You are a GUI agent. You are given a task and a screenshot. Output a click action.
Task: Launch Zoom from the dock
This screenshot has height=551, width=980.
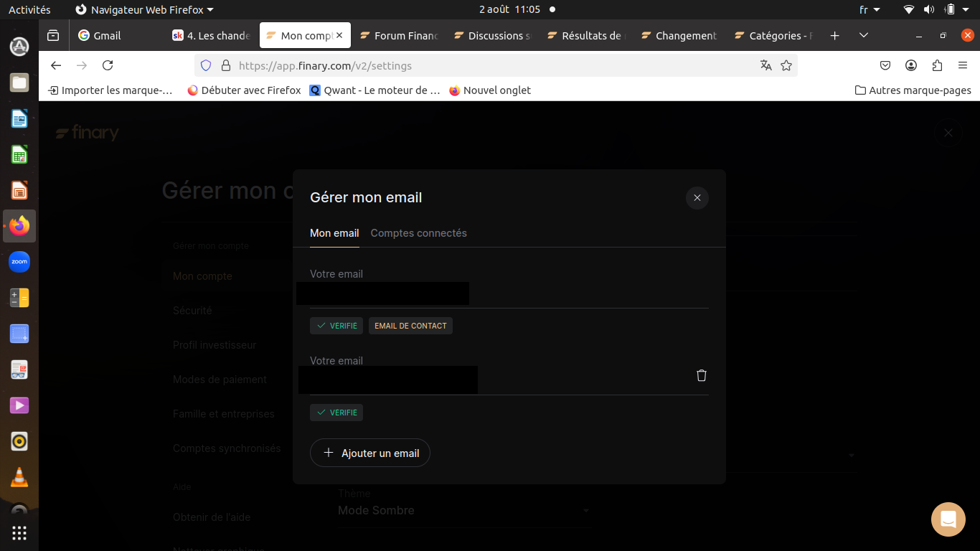pyautogui.click(x=19, y=262)
